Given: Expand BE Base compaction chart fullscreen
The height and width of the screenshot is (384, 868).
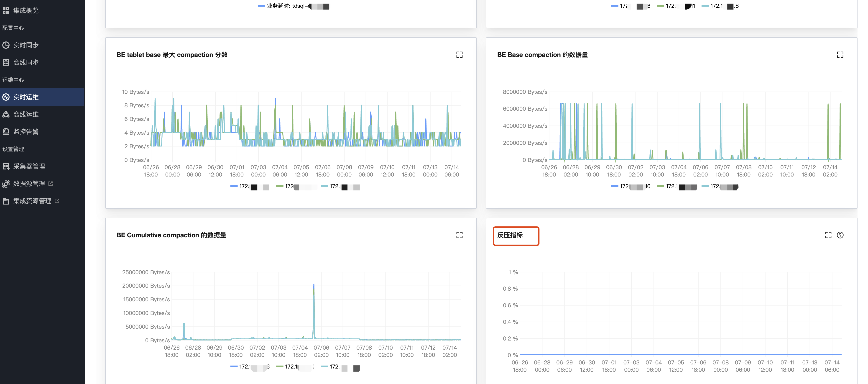Looking at the screenshot, I should 840,55.
